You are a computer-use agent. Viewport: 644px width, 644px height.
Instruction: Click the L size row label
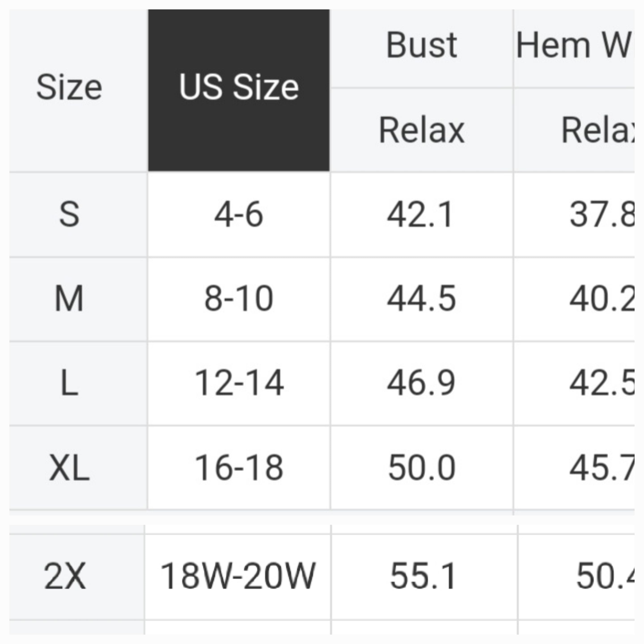point(69,383)
